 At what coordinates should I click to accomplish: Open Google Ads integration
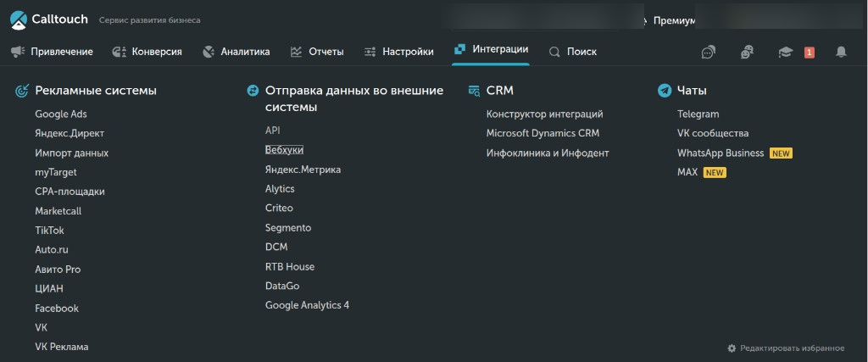point(61,114)
